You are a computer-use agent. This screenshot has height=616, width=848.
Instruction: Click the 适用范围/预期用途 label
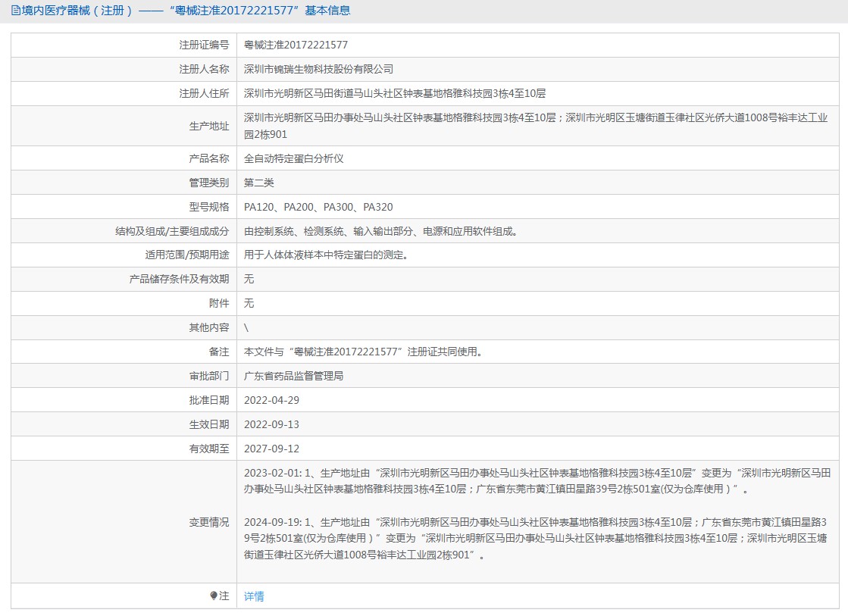click(x=187, y=255)
